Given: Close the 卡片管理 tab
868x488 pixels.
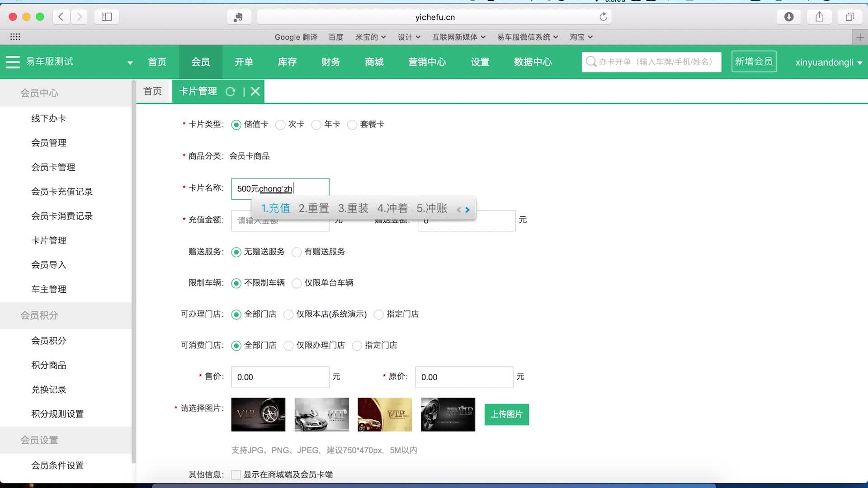Looking at the screenshot, I should click(255, 92).
